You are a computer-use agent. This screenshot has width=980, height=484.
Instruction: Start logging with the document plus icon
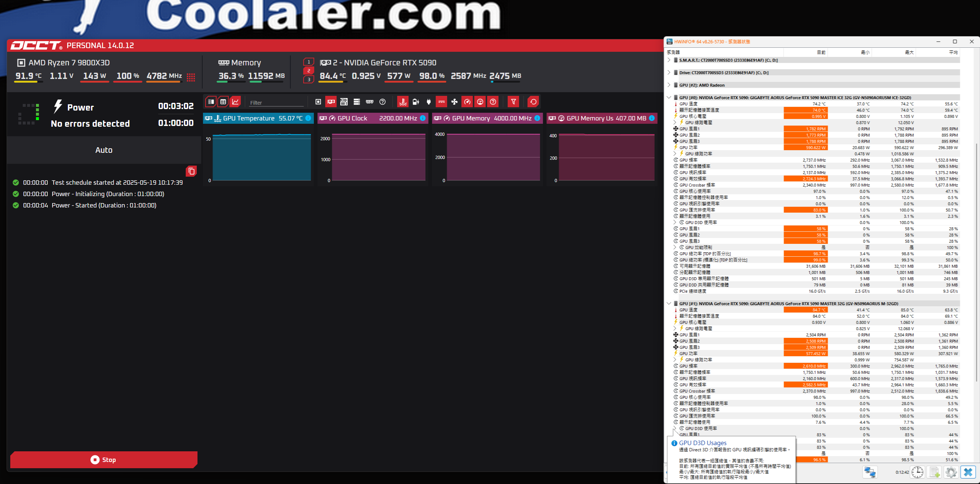click(x=934, y=472)
